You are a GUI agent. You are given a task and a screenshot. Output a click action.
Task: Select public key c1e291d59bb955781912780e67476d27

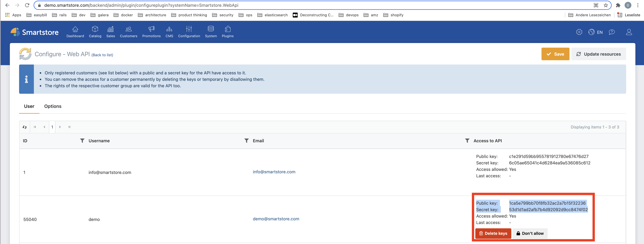coord(549,156)
